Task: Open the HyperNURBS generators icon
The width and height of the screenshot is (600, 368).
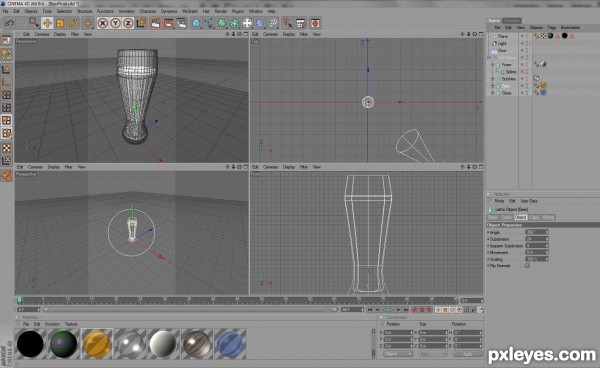Action: [222, 23]
